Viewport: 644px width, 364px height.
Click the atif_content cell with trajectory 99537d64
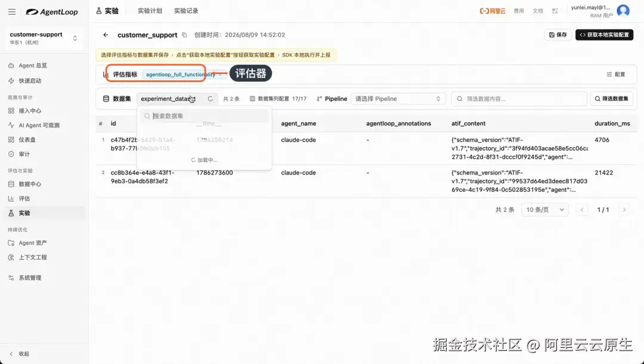coord(519,181)
